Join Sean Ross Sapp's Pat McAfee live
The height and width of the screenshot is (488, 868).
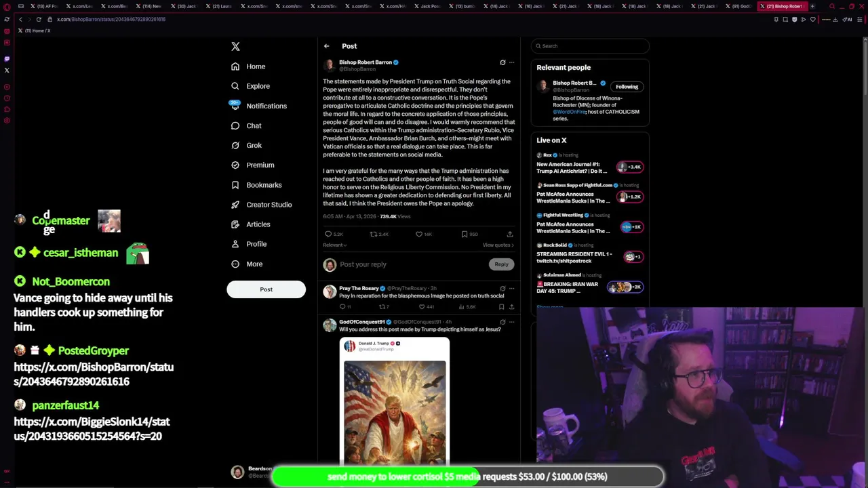point(630,197)
